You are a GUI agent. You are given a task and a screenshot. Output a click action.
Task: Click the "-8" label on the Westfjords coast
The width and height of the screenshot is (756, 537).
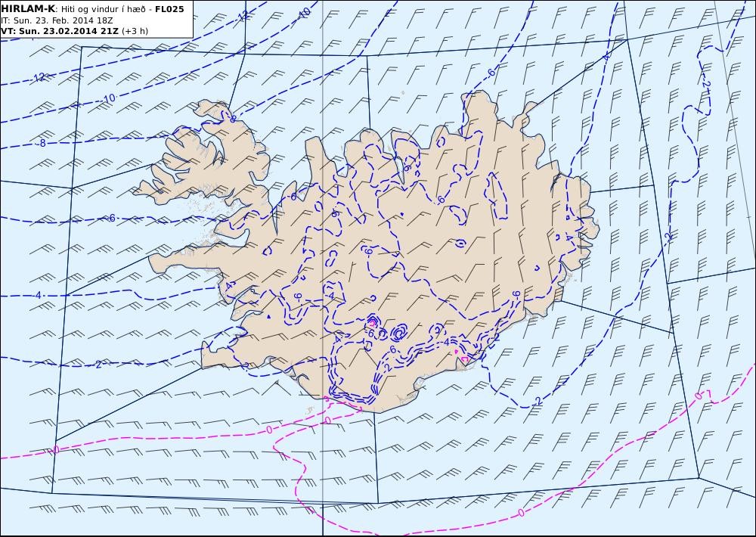tap(232, 118)
